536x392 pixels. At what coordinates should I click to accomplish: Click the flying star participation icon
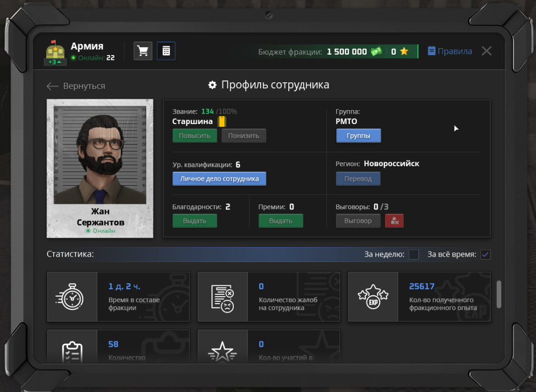[x=222, y=352]
